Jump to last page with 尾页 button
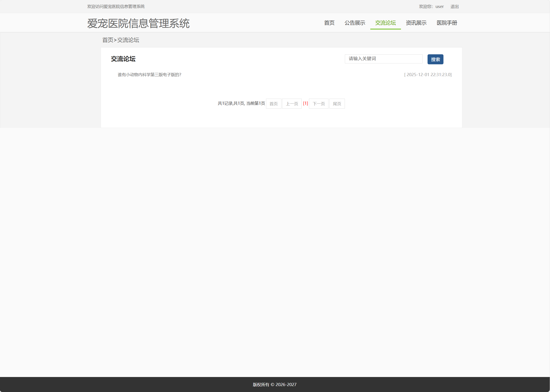This screenshot has height=392, width=550. (337, 104)
